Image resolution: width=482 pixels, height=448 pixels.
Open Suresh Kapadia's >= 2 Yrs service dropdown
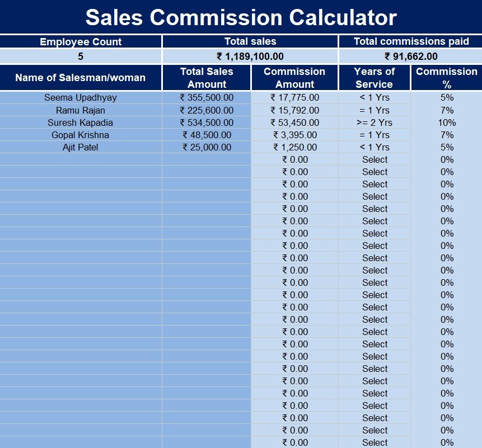coord(374,122)
